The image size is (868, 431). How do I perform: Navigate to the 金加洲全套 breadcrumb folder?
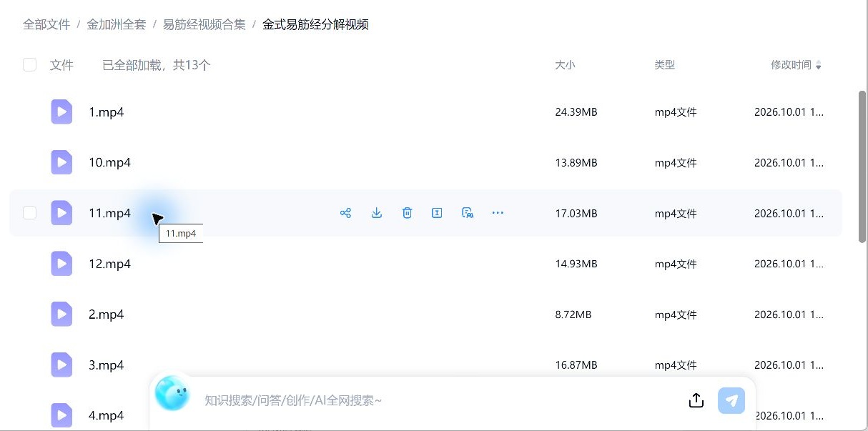point(117,24)
